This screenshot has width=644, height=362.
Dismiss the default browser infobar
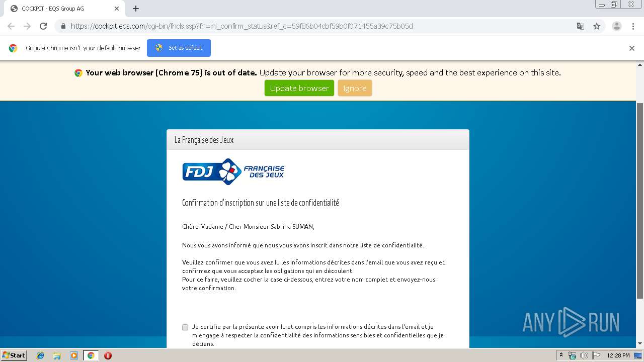pos(632,48)
